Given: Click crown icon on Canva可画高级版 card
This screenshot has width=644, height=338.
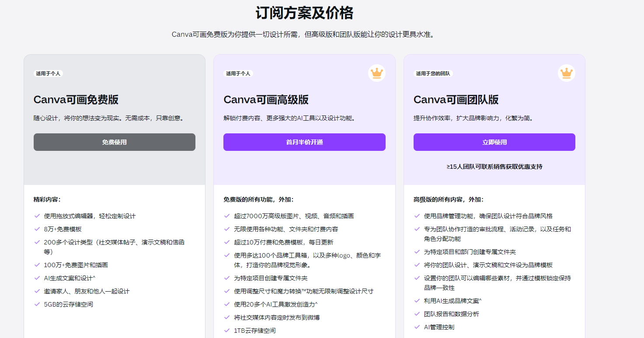Looking at the screenshot, I should [x=376, y=73].
